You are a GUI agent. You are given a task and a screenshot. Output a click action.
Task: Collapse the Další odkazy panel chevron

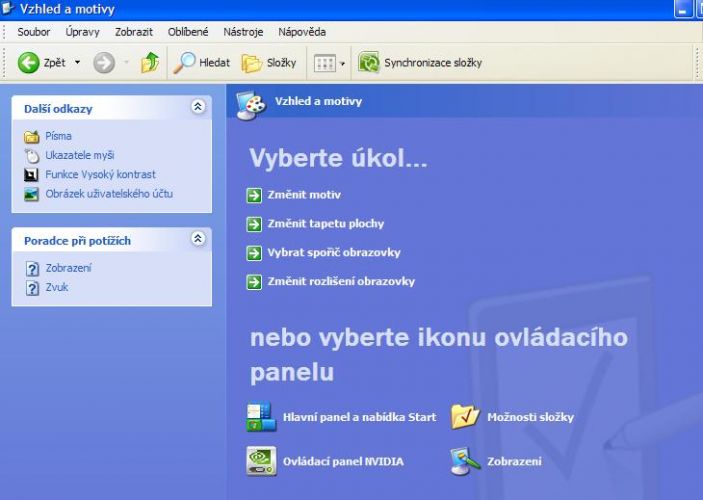pyautogui.click(x=198, y=107)
